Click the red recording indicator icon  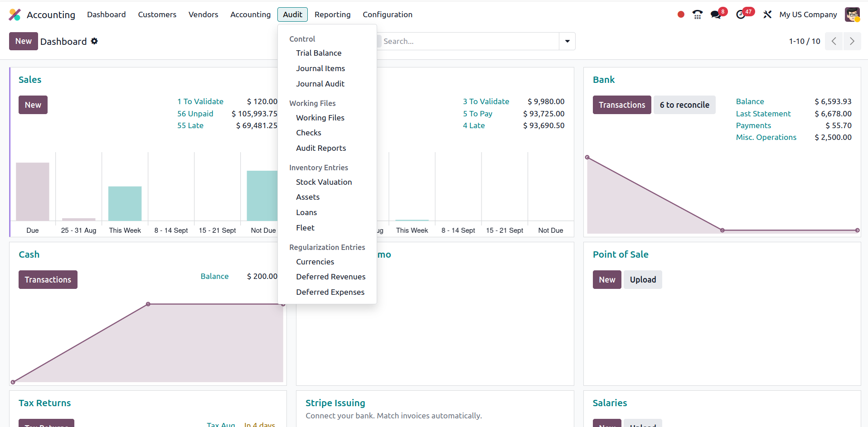pos(680,14)
